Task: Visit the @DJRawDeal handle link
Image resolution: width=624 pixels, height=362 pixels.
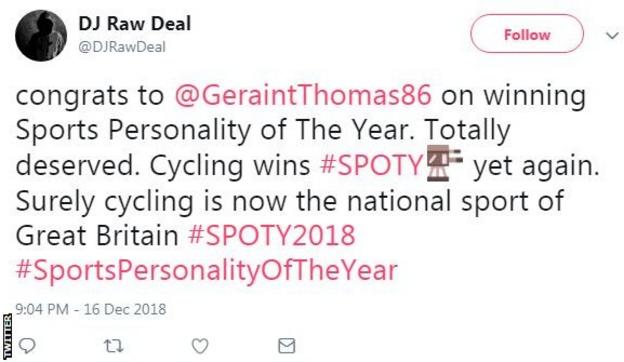Action: coord(122,47)
